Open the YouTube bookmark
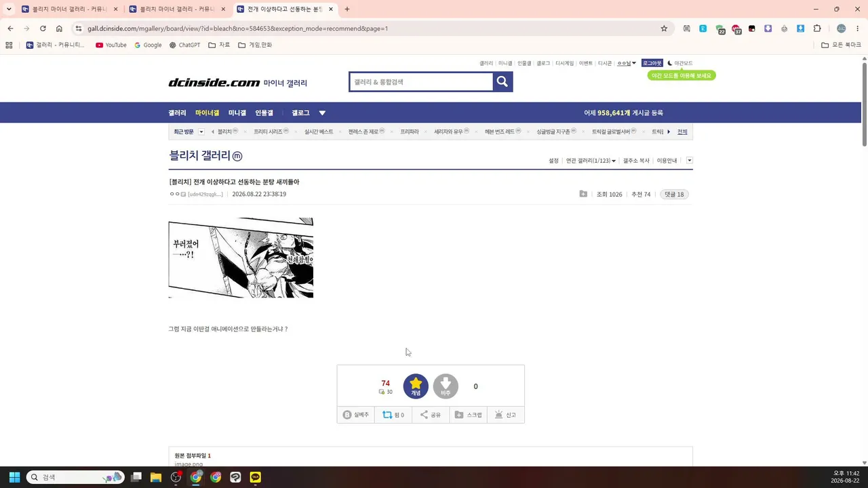868x488 pixels. [111, 45]
